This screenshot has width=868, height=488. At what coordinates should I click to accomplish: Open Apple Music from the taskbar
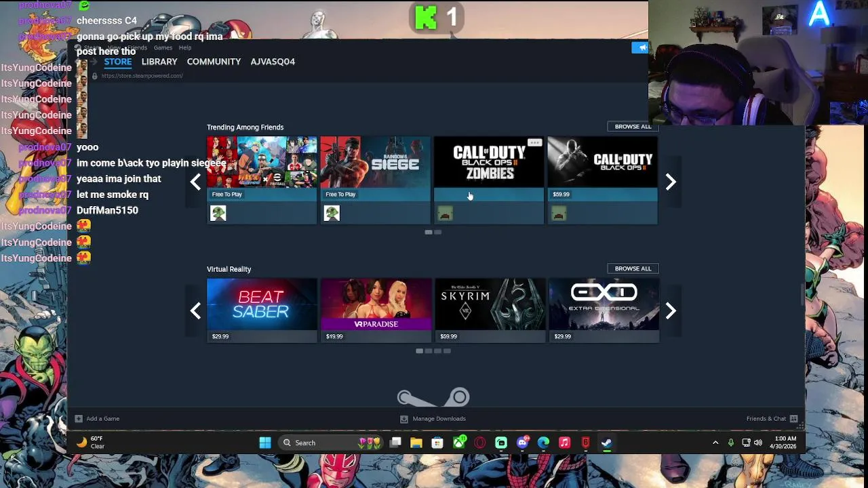[564, 443]
